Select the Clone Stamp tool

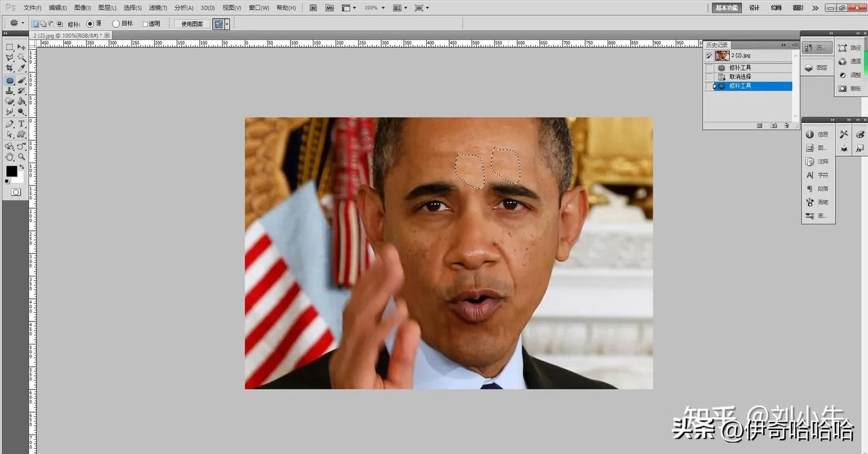8,90
